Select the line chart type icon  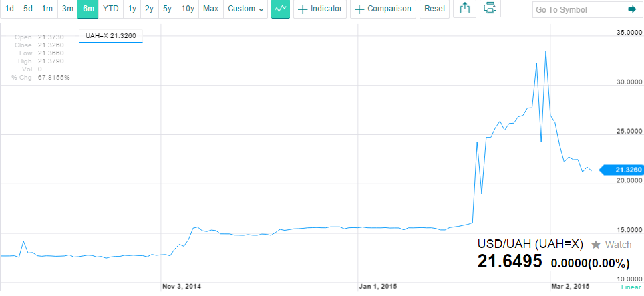click(281, 9)
